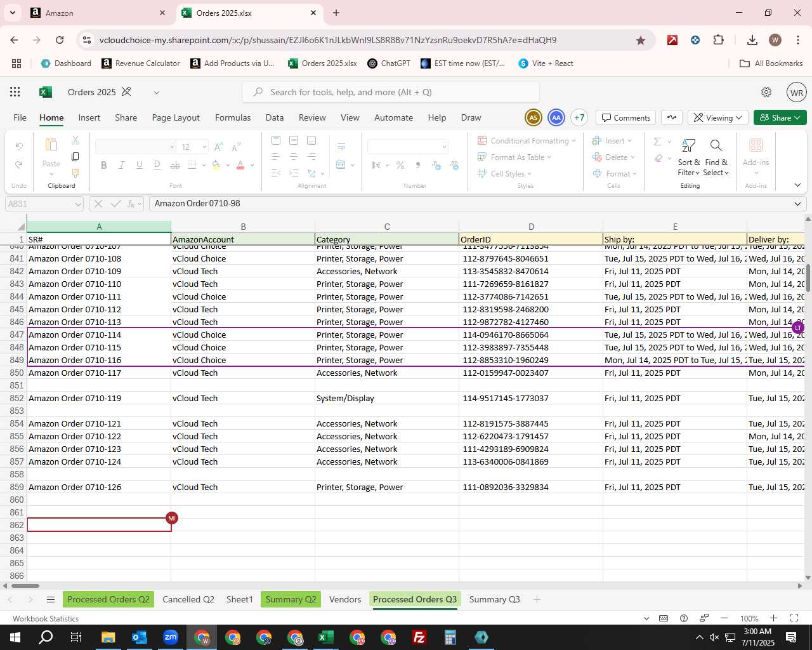Click the Middle Align icon

[293, 140]
